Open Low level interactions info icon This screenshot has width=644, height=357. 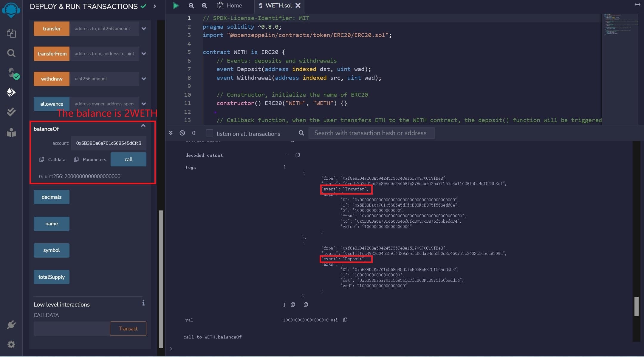143,303
